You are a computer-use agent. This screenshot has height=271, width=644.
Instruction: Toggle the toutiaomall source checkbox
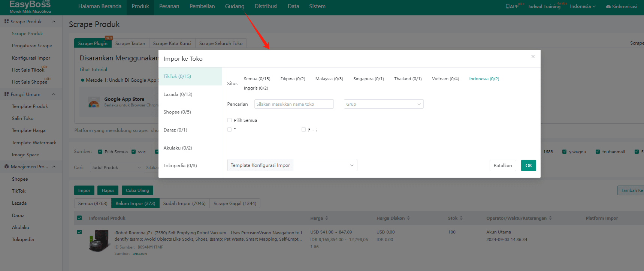(x=598, y=152)
